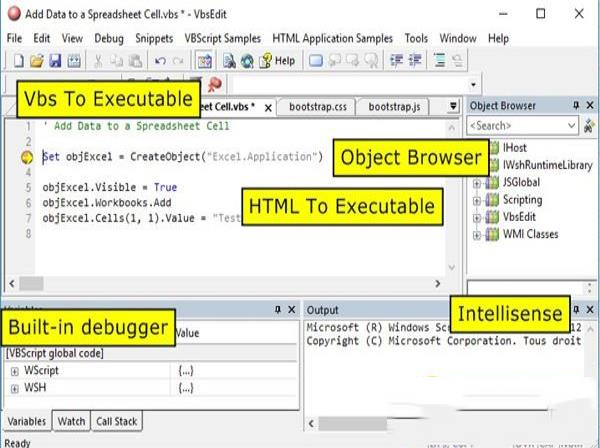
Task: Click the Help button in the toolbar
Action: tap(277, 61)
